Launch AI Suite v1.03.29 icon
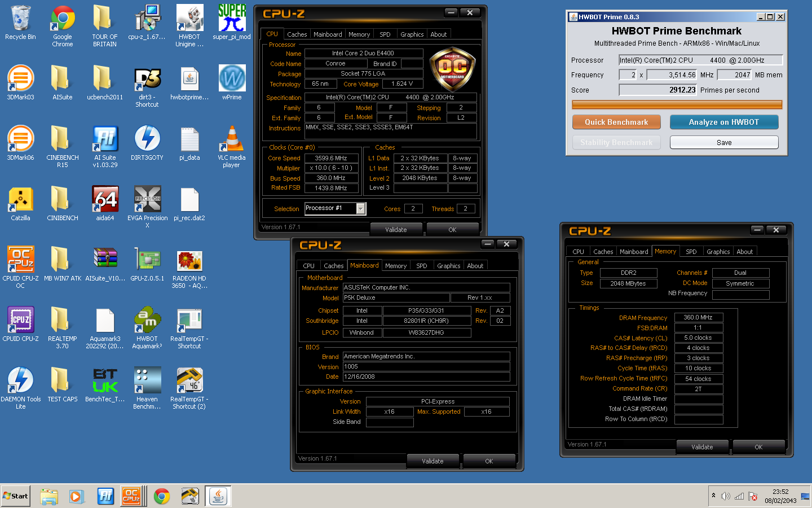Image resolution: width=812 pixels, height=508 pixels. pyautogui.click(x=105, y=147)
